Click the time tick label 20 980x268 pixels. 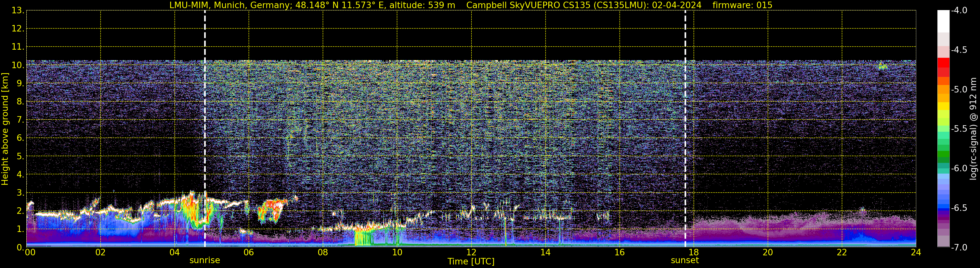pyautogui.click(x=768, y=252)
